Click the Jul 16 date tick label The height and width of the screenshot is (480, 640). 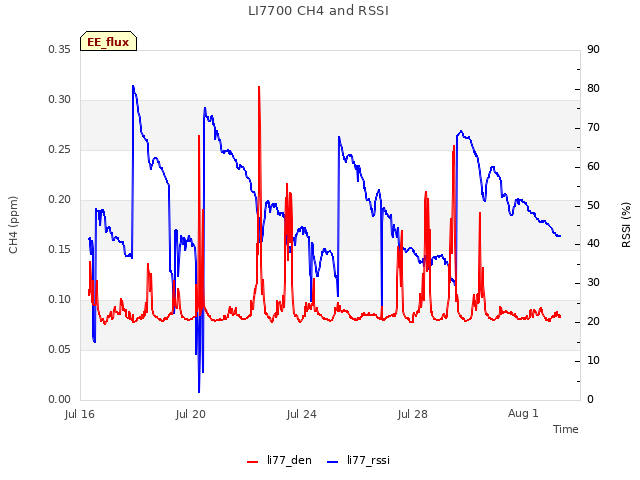80,414
